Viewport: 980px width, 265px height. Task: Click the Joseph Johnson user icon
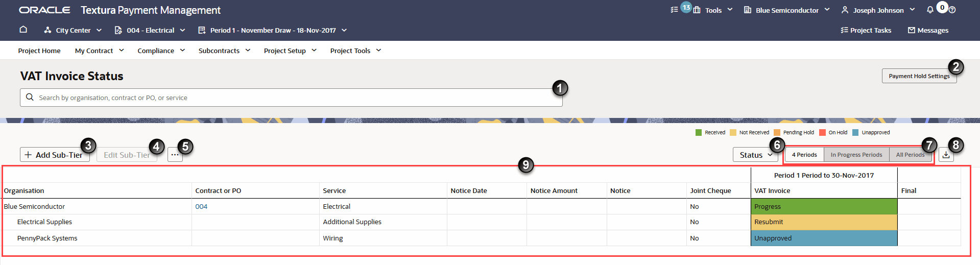tap(845, 10)
